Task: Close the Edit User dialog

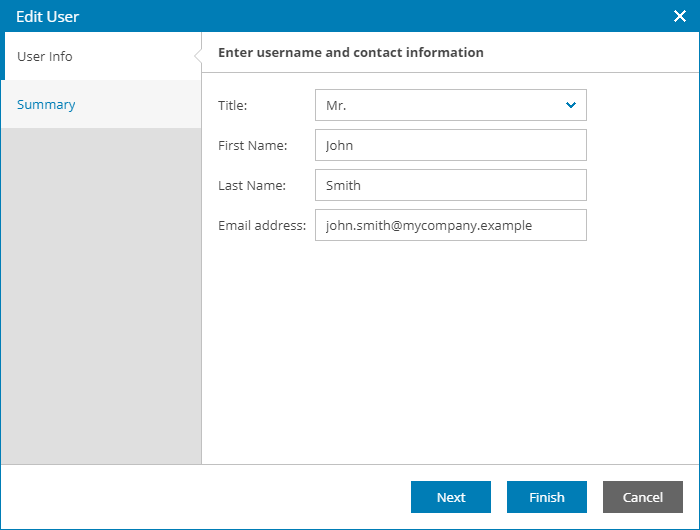Action: click(679, 16)
